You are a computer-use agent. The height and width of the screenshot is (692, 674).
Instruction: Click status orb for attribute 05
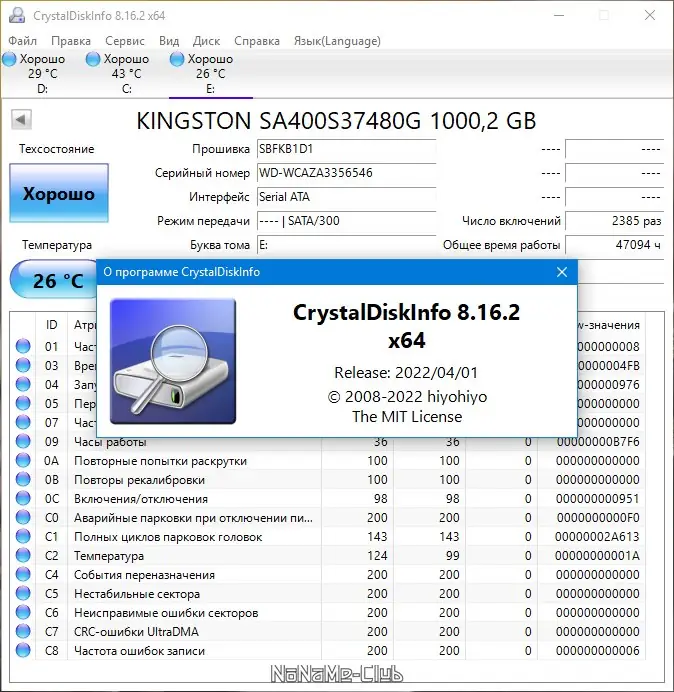click(23, 403)
